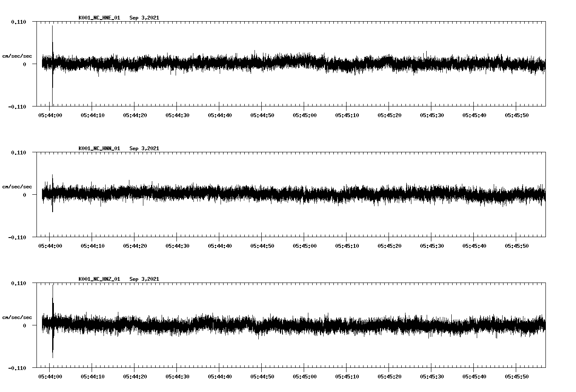
Task: Click the cm/sec/sec unit label of HNZ plot
Action: (17, 317)
